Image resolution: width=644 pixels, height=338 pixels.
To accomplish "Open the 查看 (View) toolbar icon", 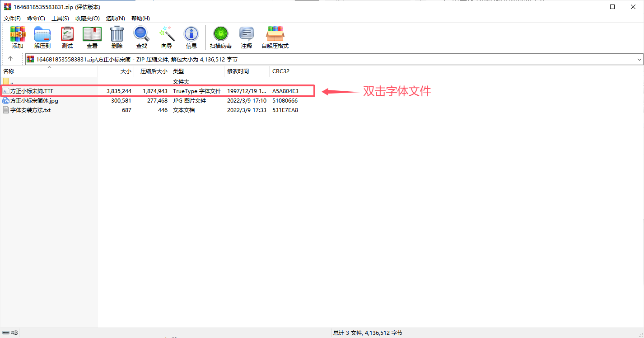I will point(92,37).
